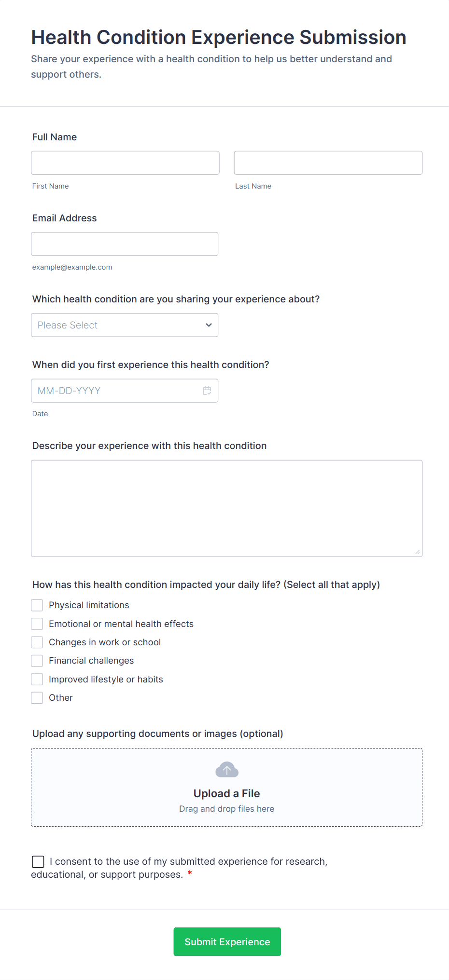Click the calendar icon in date field

coord(207,391)
